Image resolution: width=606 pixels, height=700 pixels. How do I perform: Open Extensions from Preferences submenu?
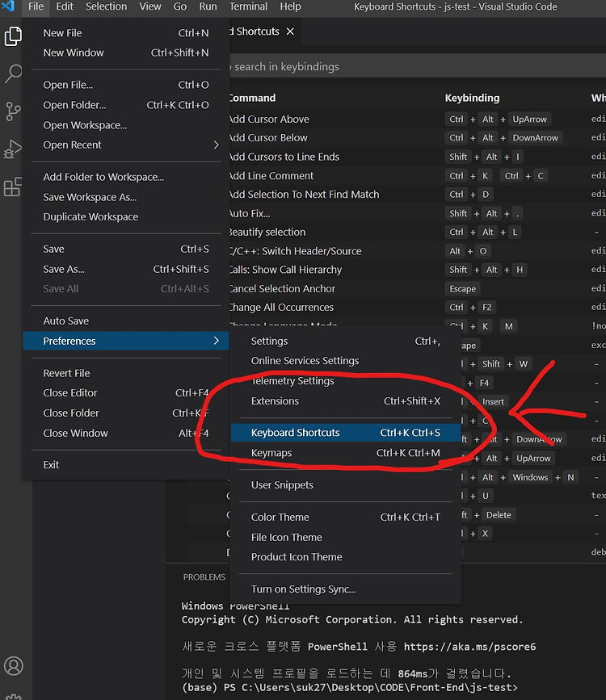[346, 401]
